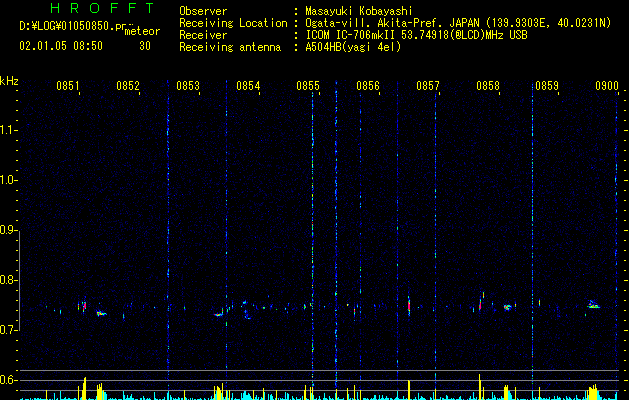The image size is (629, 400).
Task: Click observer name Masayuki Kobayashi
Action: coord(359,11)
